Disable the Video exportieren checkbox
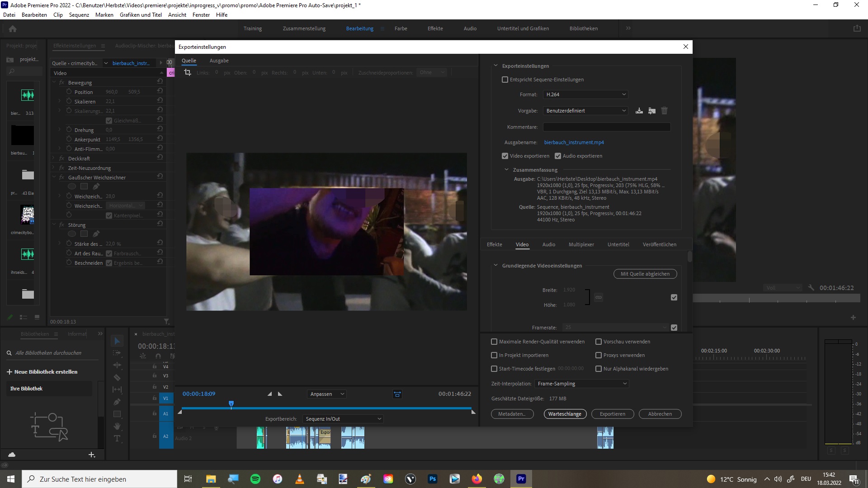 click(x=505, y=155)
